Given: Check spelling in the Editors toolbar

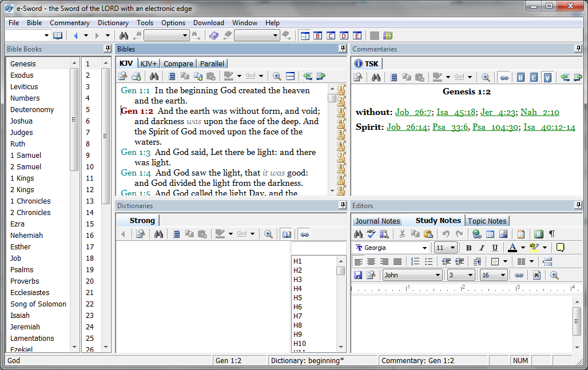Looking at the screenshot, I should (371, 234).
